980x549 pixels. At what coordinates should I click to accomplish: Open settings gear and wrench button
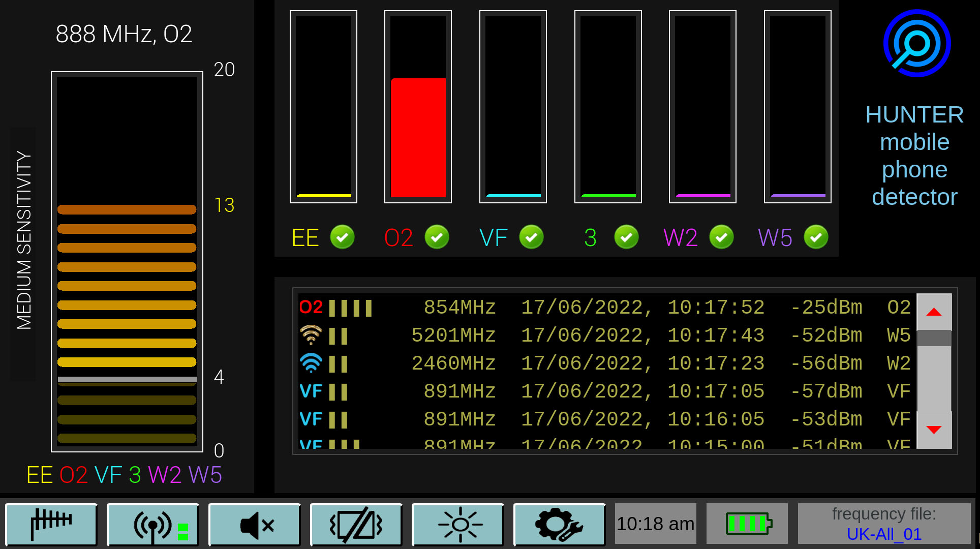pos(559,525)
